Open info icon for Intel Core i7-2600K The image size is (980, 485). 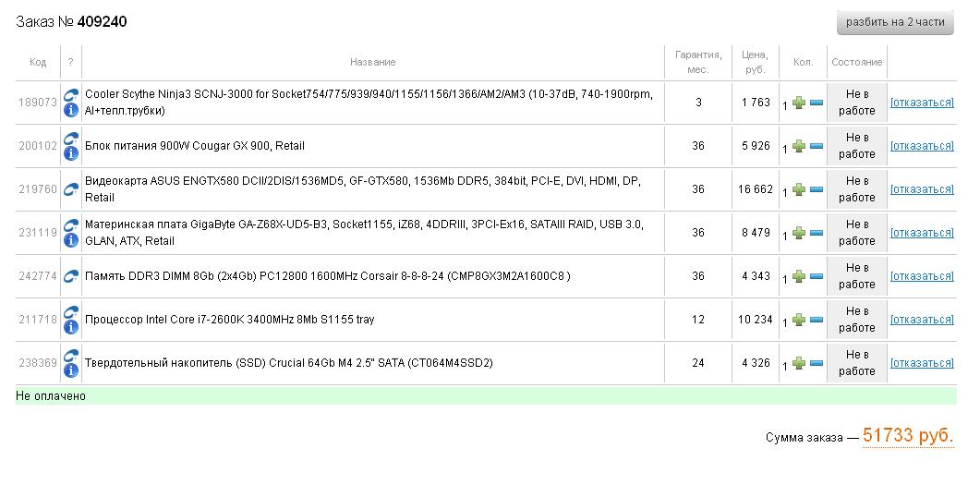coord(71,328)
